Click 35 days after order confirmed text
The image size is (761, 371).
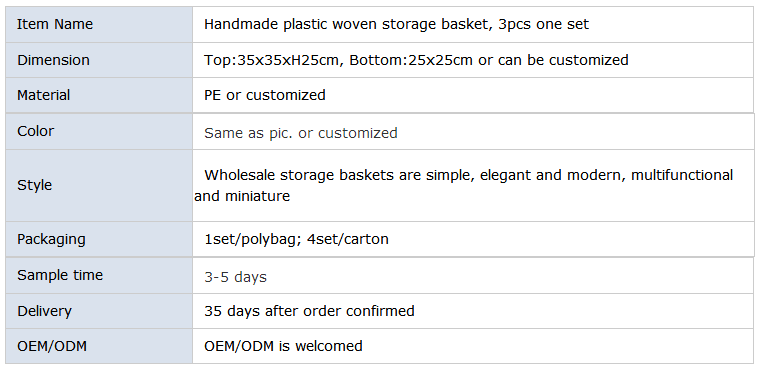click(x=309, y=311)
